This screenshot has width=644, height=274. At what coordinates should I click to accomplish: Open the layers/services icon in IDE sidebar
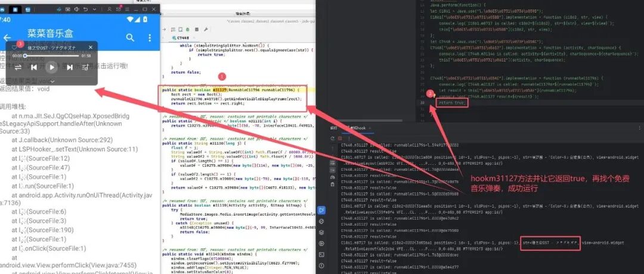[321, 232]
